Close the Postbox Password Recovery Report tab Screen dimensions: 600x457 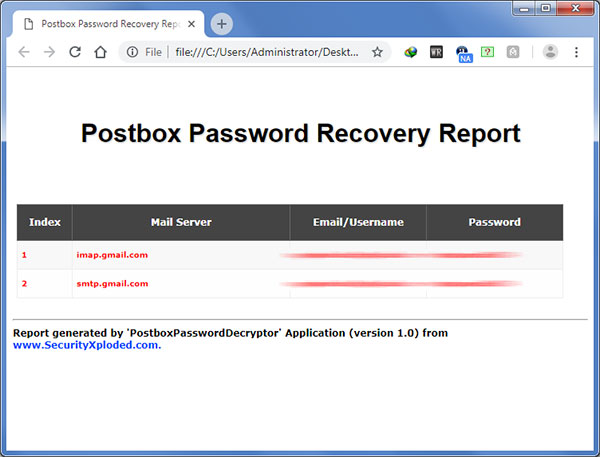[192, 23]
